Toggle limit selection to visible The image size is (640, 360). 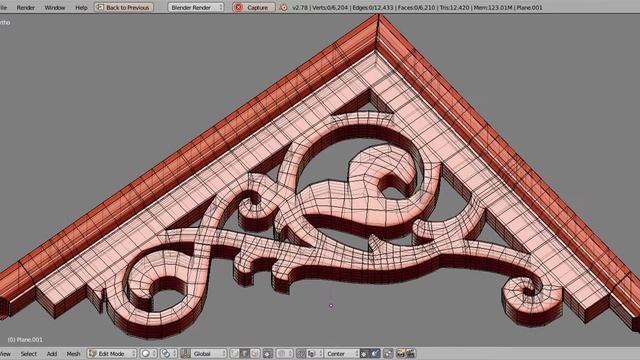click(268, 353)
